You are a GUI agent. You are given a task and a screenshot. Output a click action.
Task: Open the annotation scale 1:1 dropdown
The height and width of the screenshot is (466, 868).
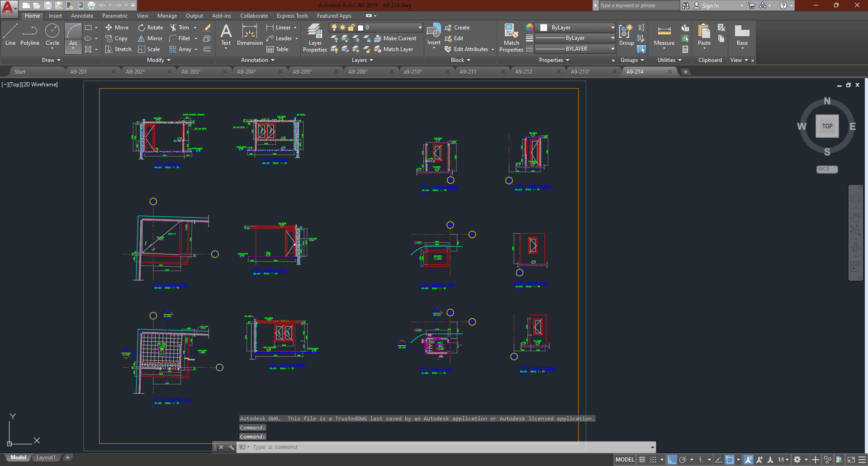783,460
